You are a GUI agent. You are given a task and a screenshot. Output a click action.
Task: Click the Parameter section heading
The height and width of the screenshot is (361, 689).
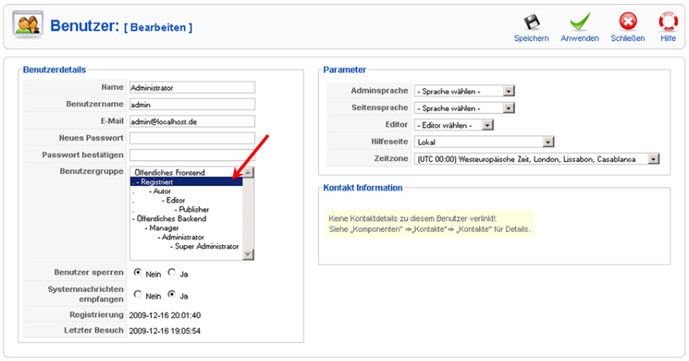pos(344,69)
